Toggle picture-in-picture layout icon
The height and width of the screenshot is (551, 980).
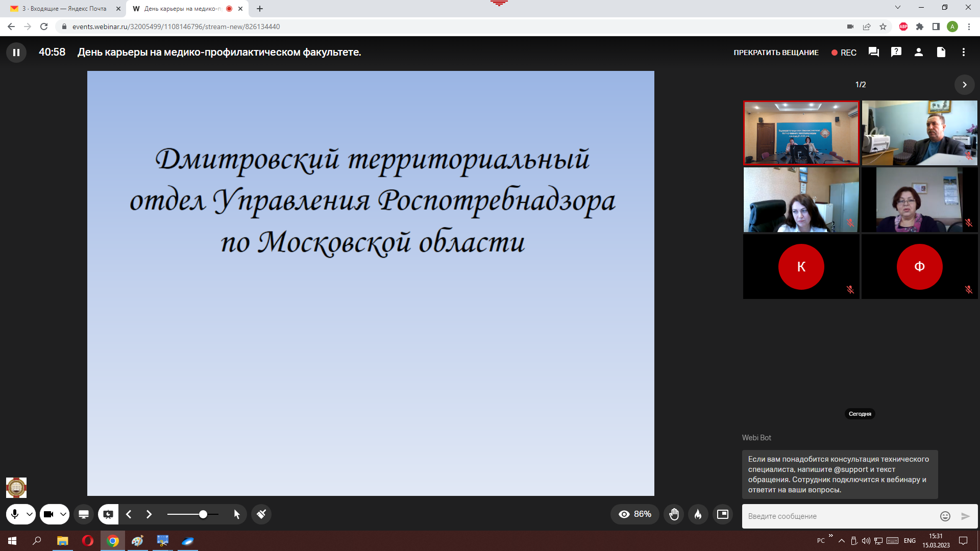[x=722, y=514]
